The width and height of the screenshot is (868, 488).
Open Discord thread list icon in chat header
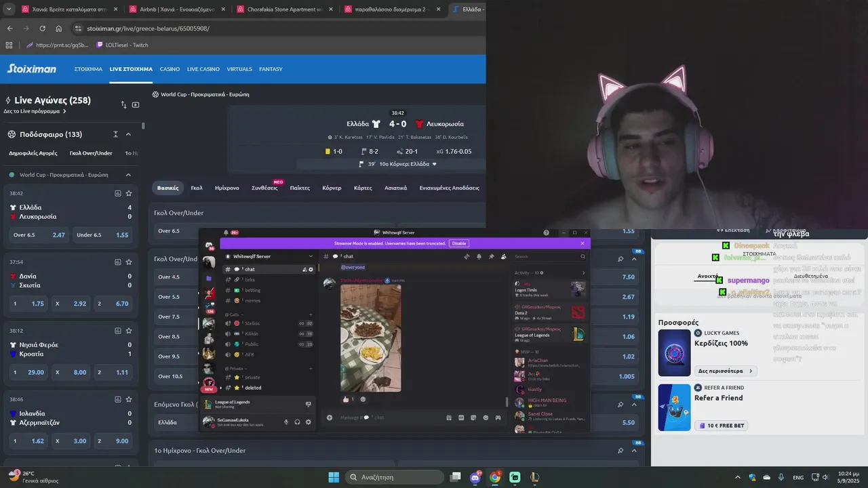[467, 256]
